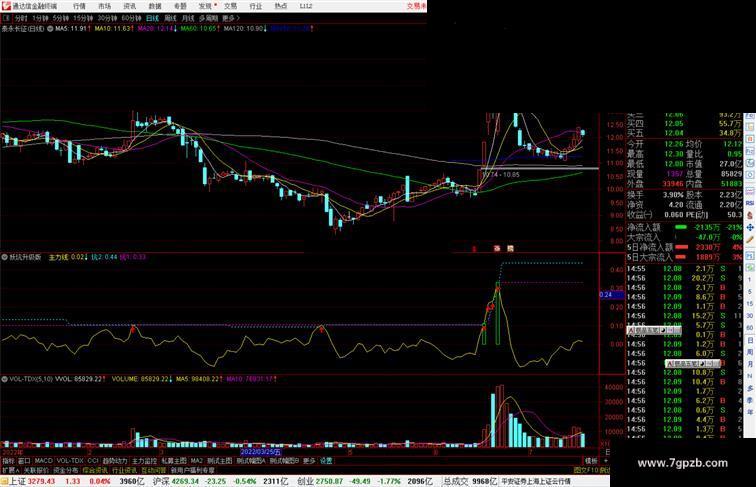Switch chart to 60分钟 period
This screenshot has width=756, height=487.
pyautogui.click(x=131, y=18)
